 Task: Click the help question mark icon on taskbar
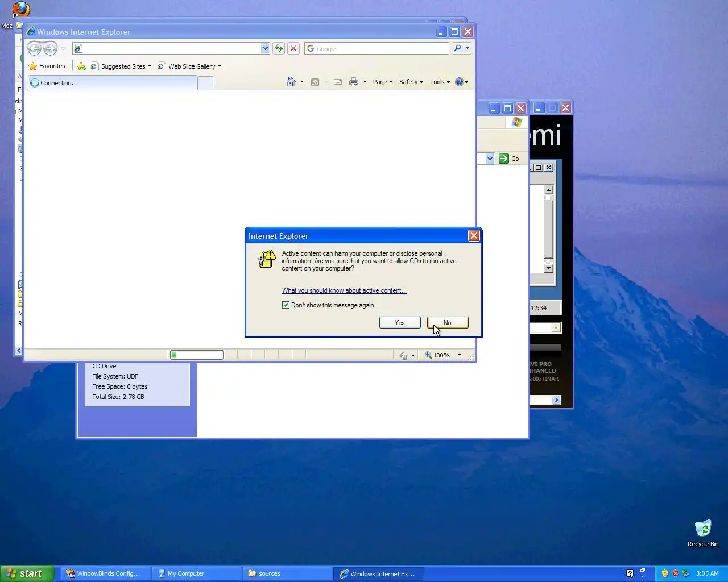click(x=630, y=573)
